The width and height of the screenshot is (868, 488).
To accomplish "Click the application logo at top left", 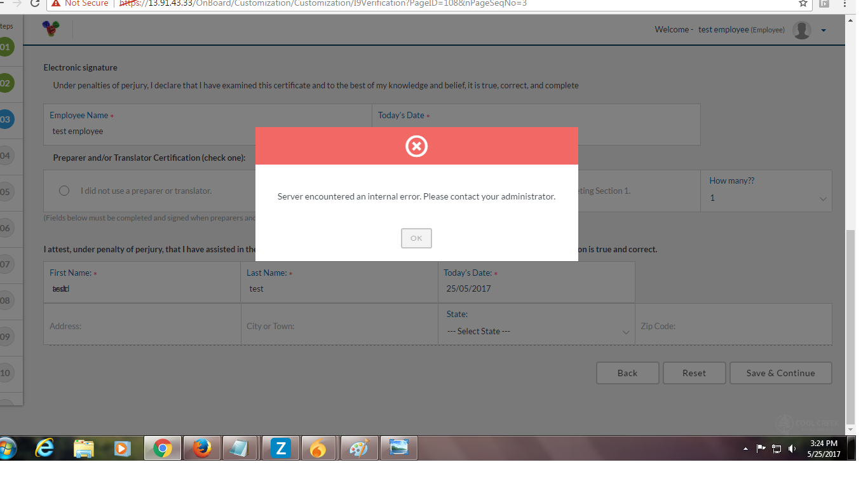I will 50,29.
